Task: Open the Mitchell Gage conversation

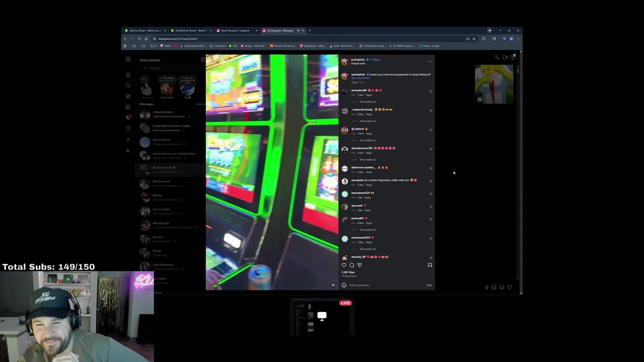Action: (171, 225)
